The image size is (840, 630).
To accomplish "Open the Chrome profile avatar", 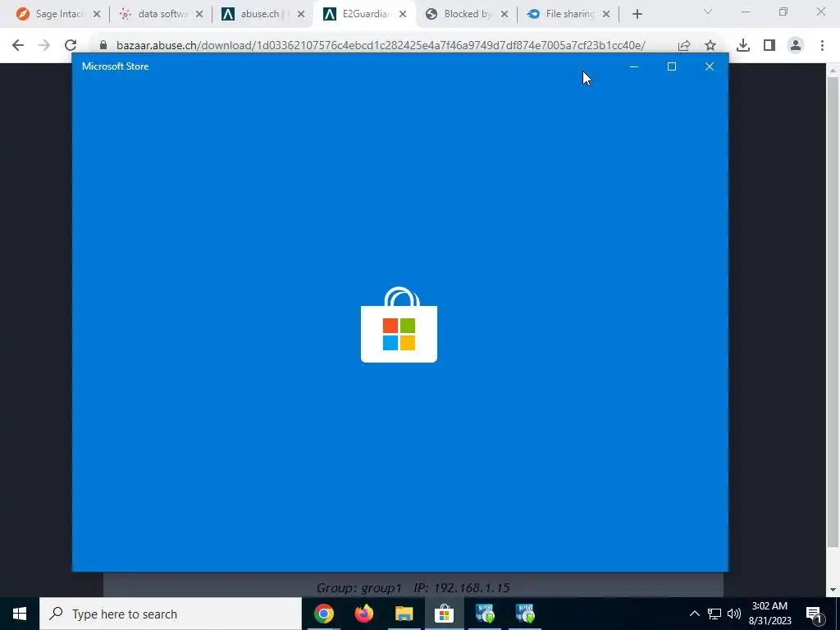I will click(796, 46).
